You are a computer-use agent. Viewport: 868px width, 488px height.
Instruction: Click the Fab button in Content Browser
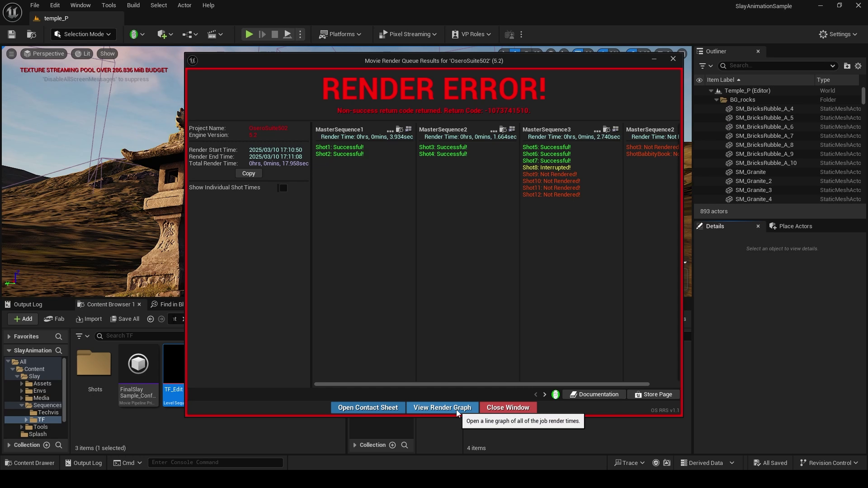(x=54, y=319)
